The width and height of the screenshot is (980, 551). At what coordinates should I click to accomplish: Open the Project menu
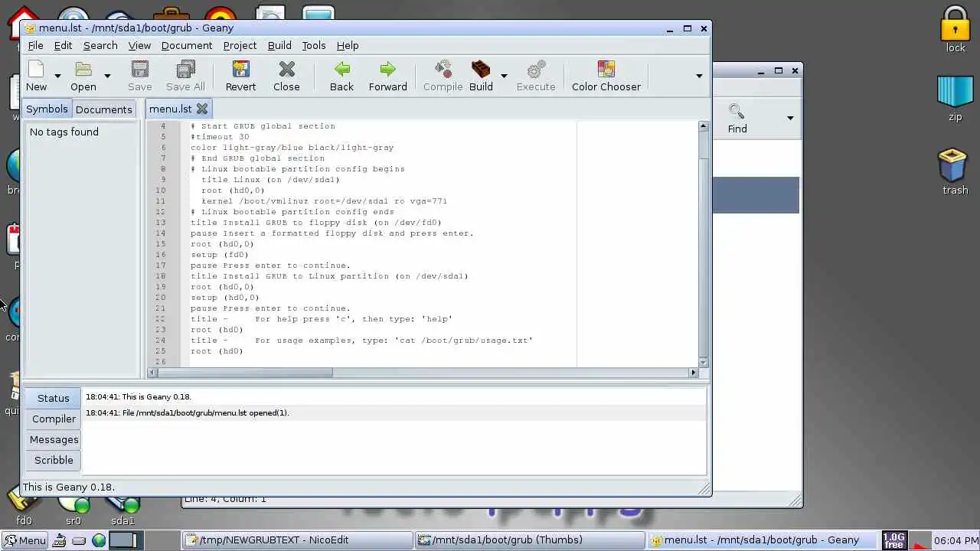coord(240,45)
